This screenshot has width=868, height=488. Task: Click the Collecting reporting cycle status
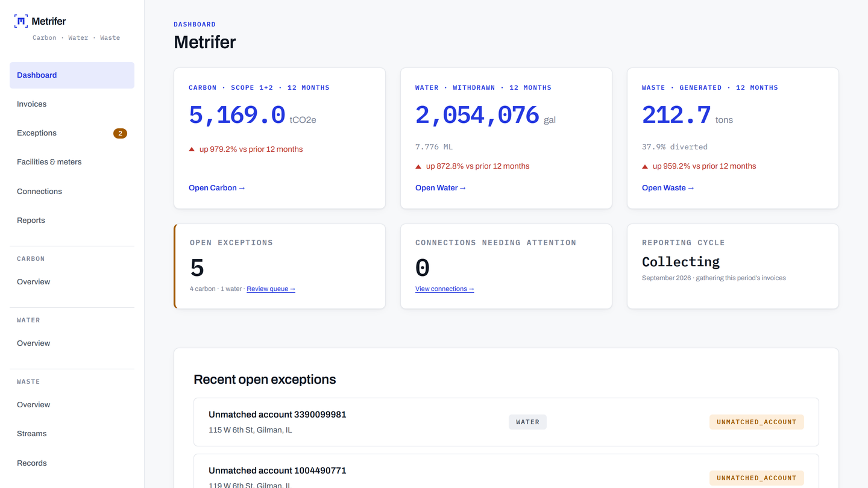tap(681, 262)
